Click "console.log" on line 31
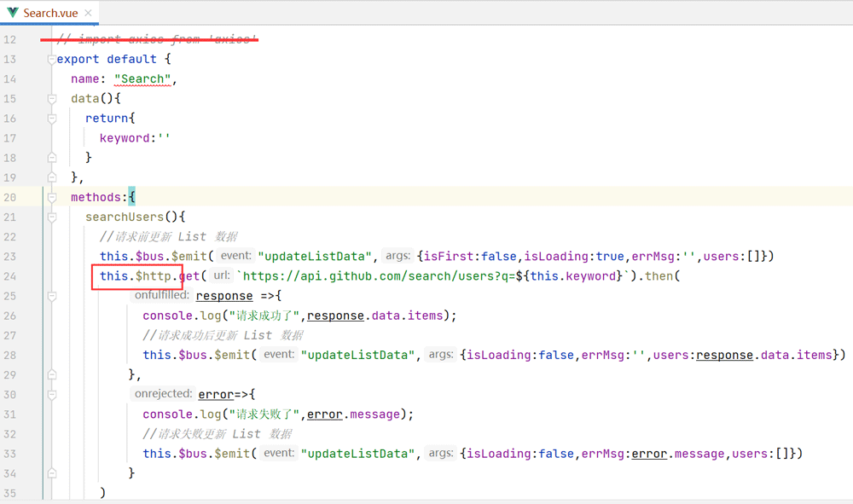Screen dimensions: 853x504 click(182, 414)
